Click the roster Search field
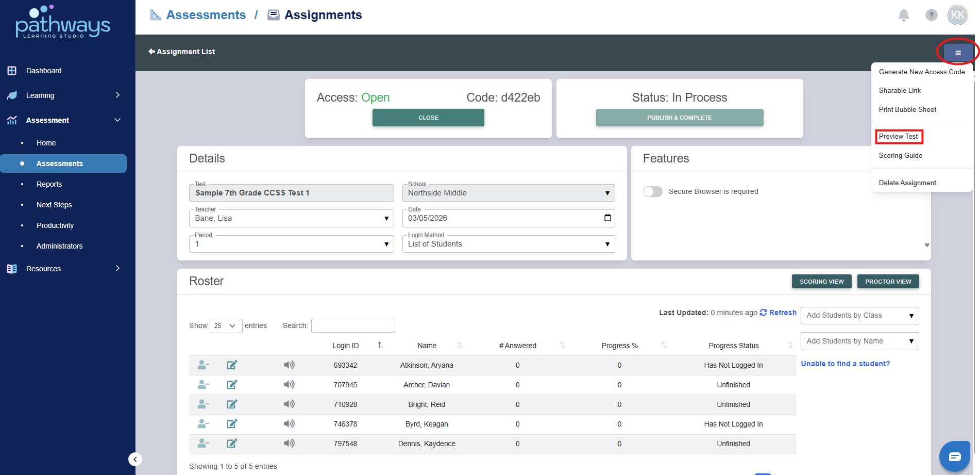980x475 pixels. (353, 325)
